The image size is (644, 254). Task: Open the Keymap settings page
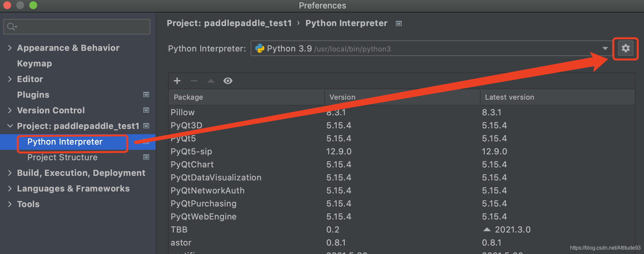[35, 63]
